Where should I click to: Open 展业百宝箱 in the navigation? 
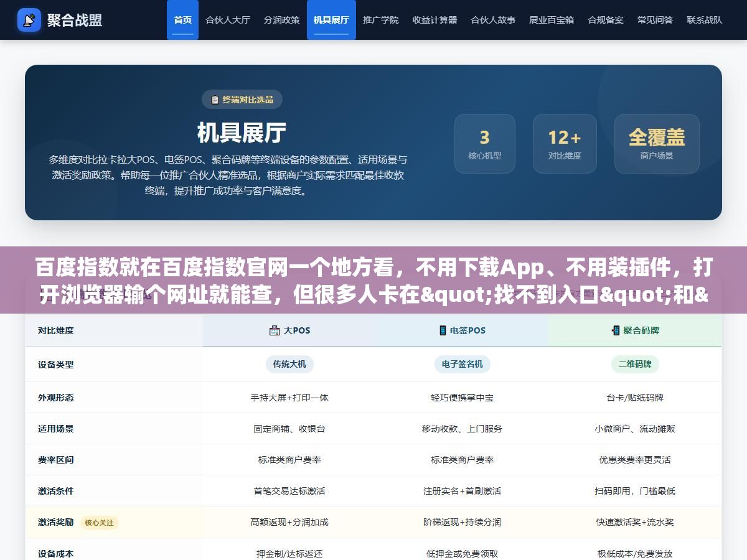(552, 20)
